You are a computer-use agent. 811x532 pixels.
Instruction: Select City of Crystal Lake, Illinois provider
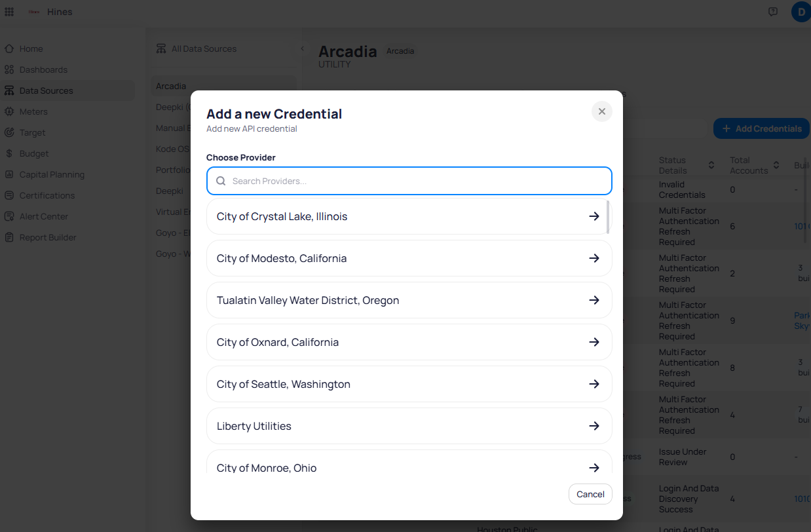pos(409,216)
